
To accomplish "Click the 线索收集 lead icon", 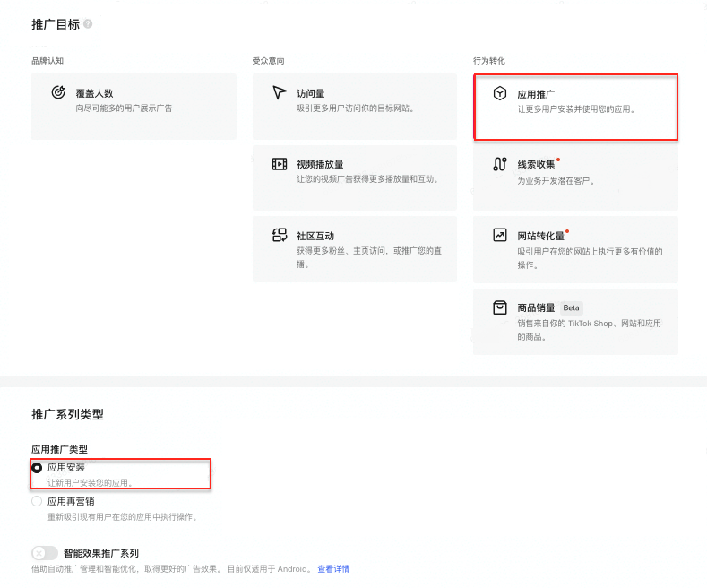I will (x=500, y=164).
